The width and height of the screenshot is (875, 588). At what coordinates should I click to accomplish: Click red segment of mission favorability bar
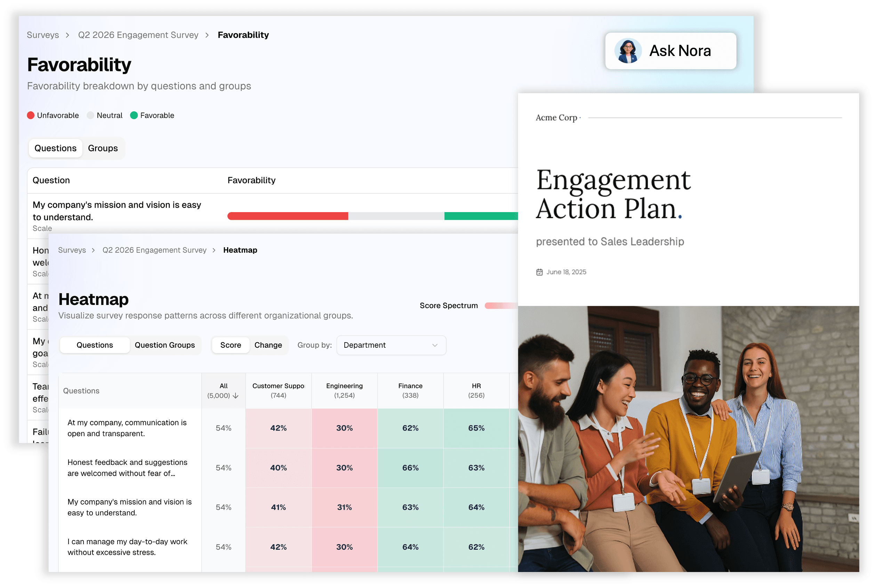click(x=287, y=216)
